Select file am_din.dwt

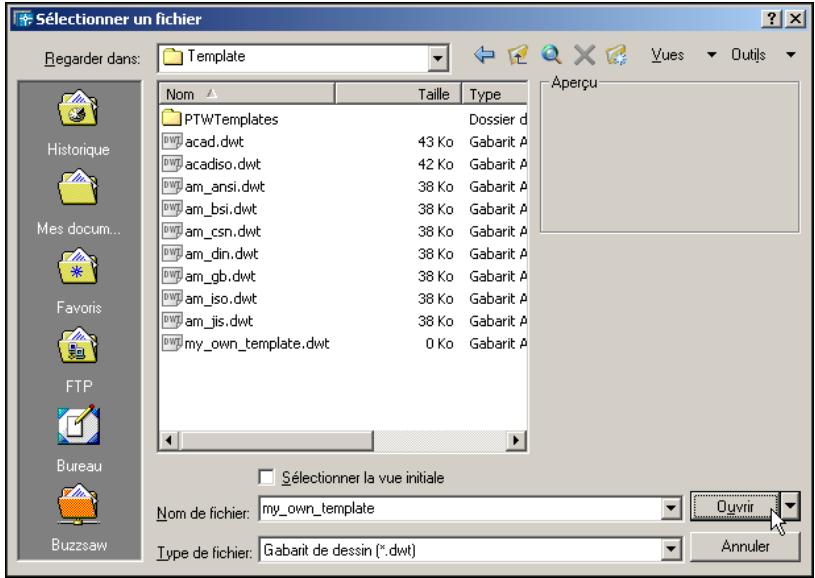[221, 253]
